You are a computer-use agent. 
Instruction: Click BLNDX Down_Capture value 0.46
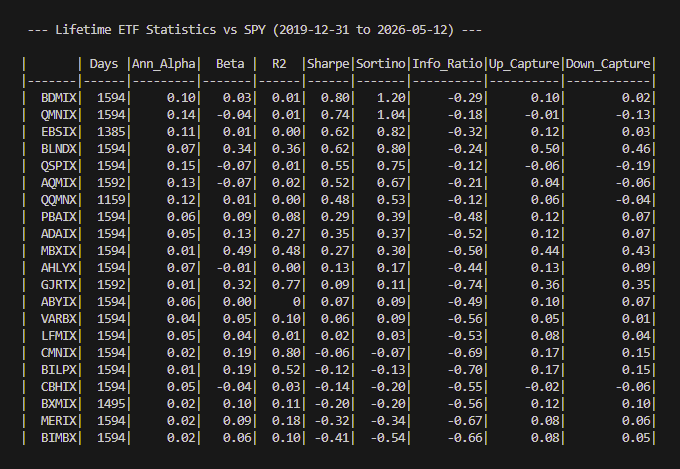click(636, 149)
